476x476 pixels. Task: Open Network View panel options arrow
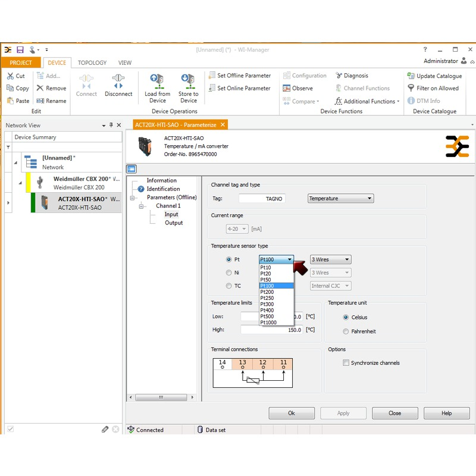coord(104,125)
